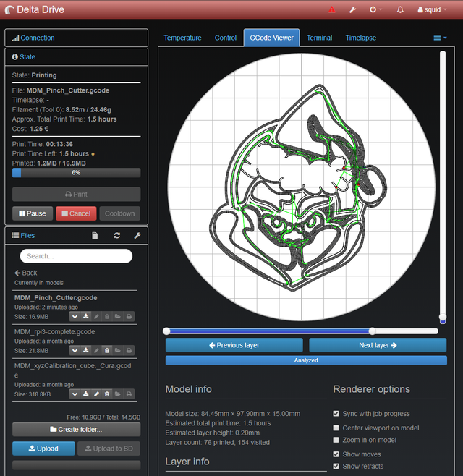Click the layer command slider right handle
This screenshot has width=463, height=476.
click(x=373, y=331)
